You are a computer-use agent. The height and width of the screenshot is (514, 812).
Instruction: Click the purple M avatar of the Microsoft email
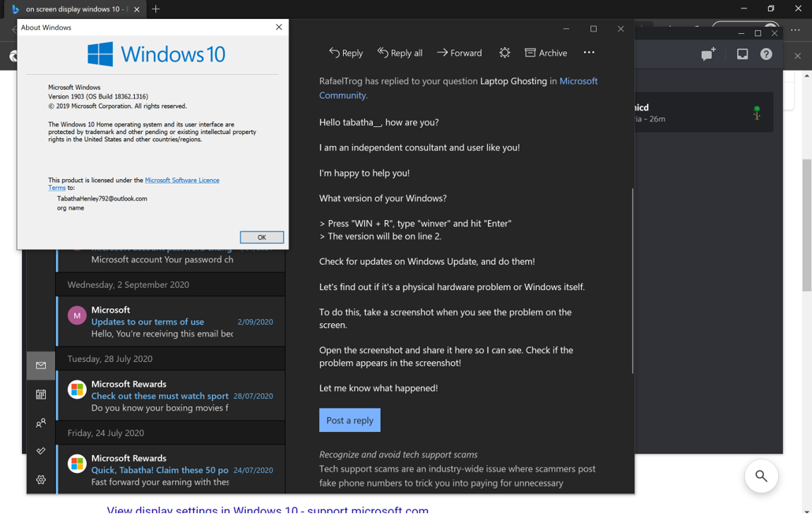click(x=76, y=315)
